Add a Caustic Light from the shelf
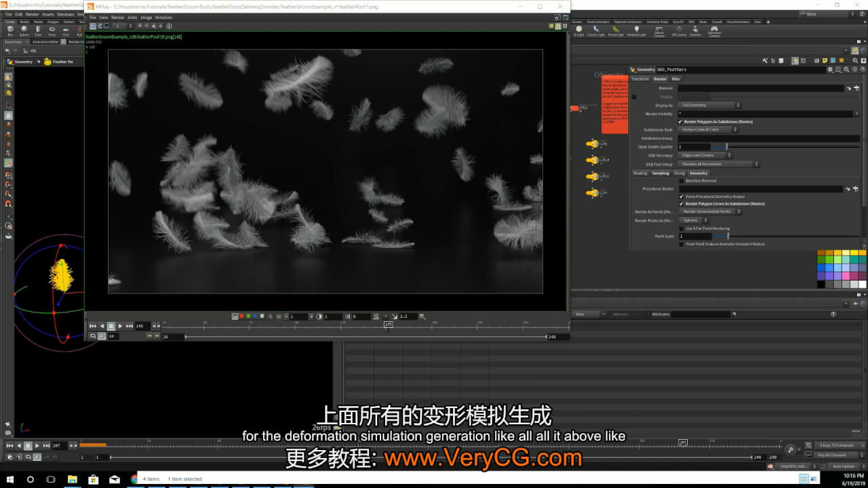 coord(596,31)
